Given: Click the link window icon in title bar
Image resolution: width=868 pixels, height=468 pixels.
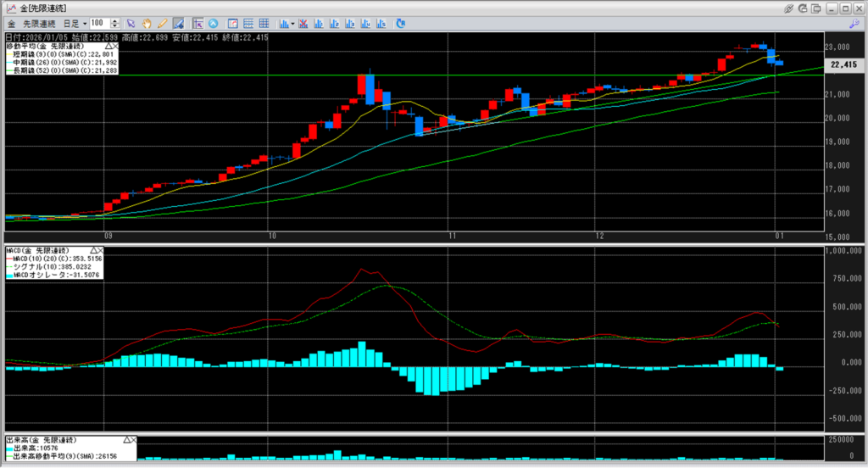Looking at the screenshot, I should (788, 8).
